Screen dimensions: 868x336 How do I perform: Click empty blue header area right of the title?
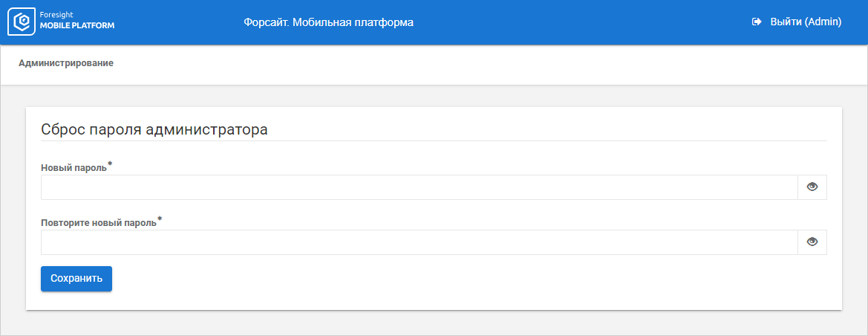click(579, 22)
